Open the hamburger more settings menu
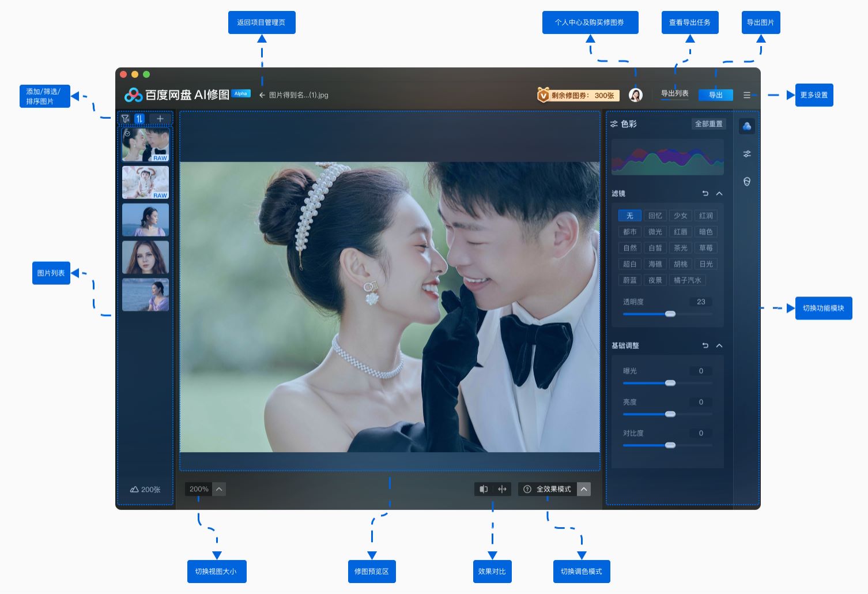 747,95
